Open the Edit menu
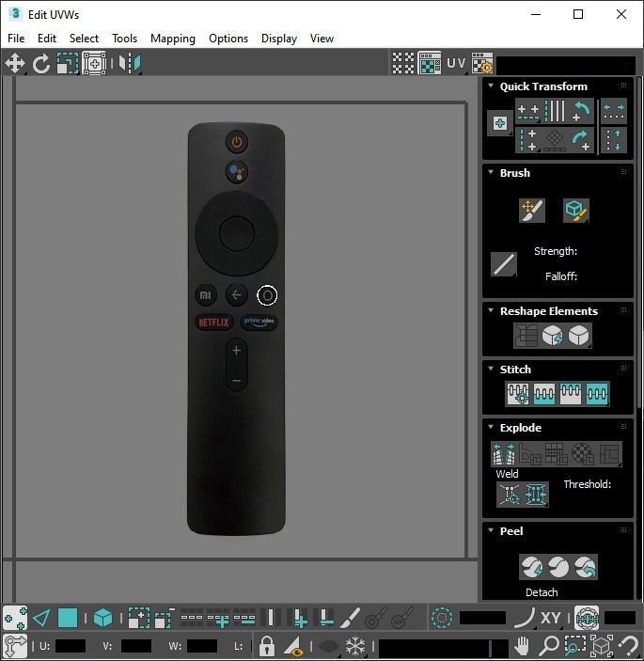Viewport: 644px width, 661px height. click(x=47, y=39)
